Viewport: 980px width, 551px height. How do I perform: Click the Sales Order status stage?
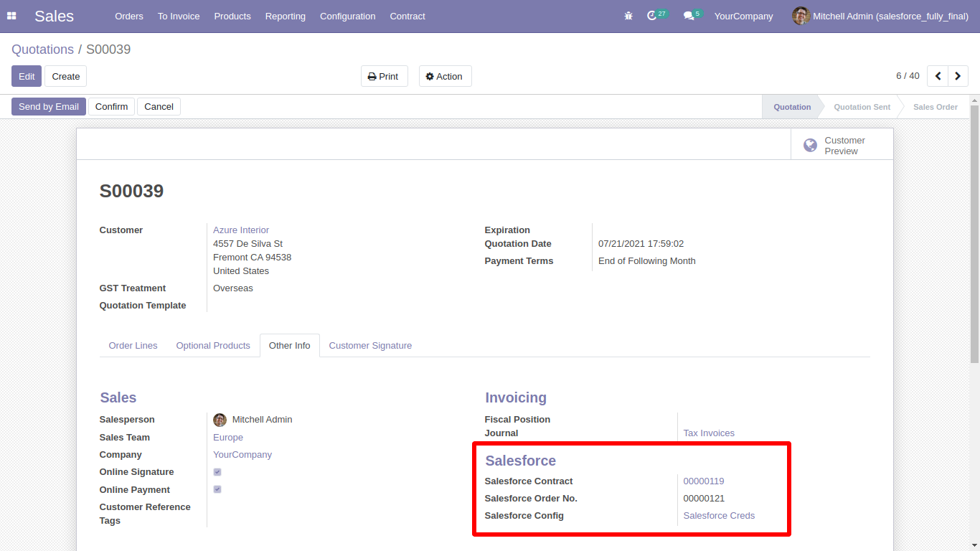pos(935,107)
